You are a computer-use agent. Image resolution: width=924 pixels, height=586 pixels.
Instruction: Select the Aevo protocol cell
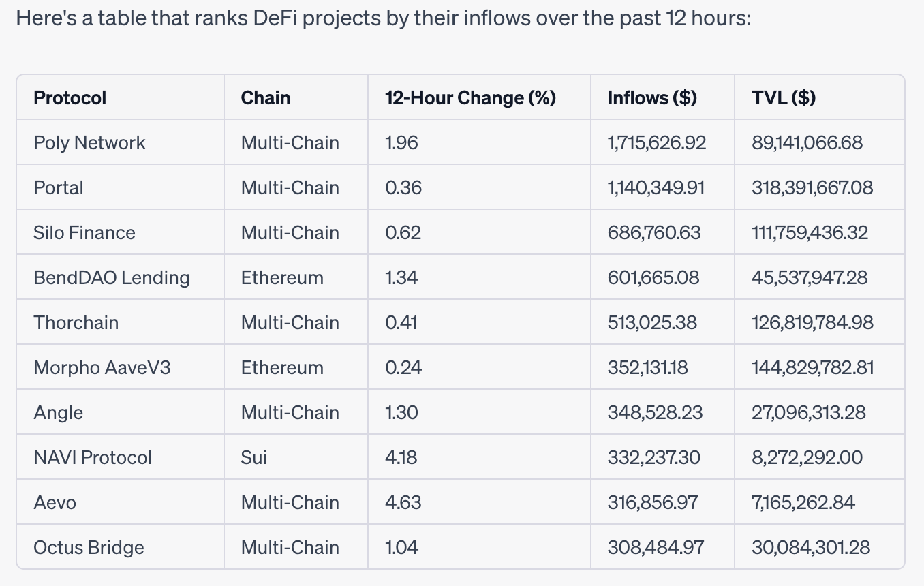point(55,503)
